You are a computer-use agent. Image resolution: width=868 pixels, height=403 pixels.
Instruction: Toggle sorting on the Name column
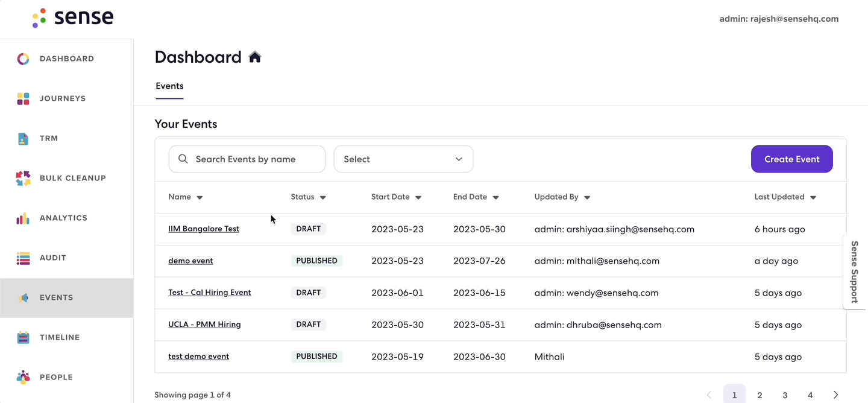pyautogui.click(x=201, y=197)
